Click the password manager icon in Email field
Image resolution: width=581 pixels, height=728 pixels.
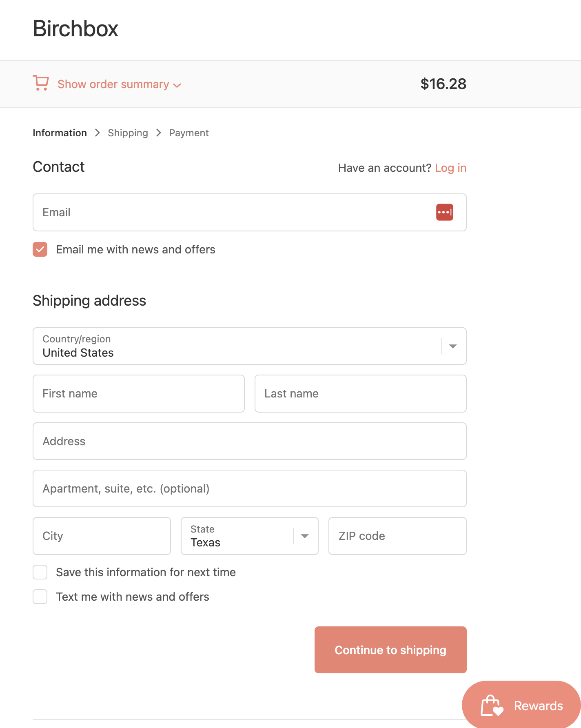pos(444,212)
